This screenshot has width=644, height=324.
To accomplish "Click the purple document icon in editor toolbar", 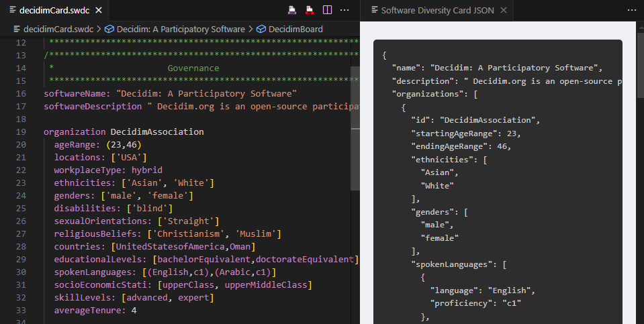I will coord(293,10).
